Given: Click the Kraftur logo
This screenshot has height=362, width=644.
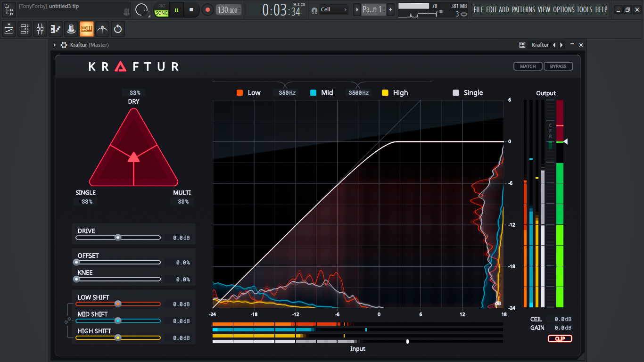Looking at the screenshot, I should [x=134, y=66].
